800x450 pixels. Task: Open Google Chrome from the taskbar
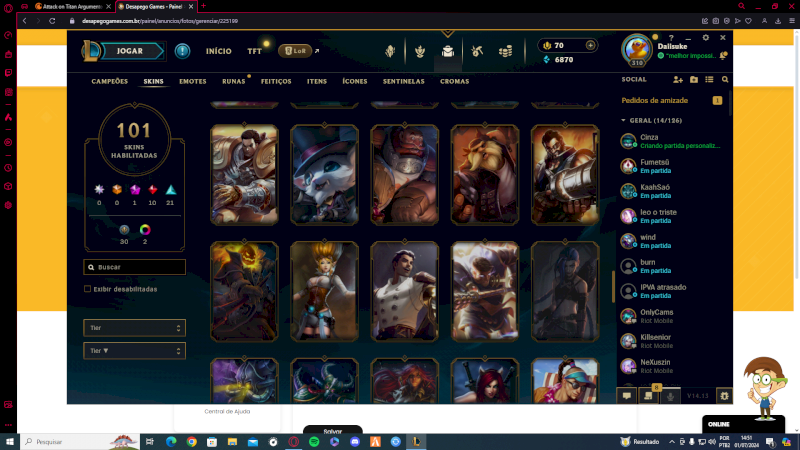(x=192, y=442)
